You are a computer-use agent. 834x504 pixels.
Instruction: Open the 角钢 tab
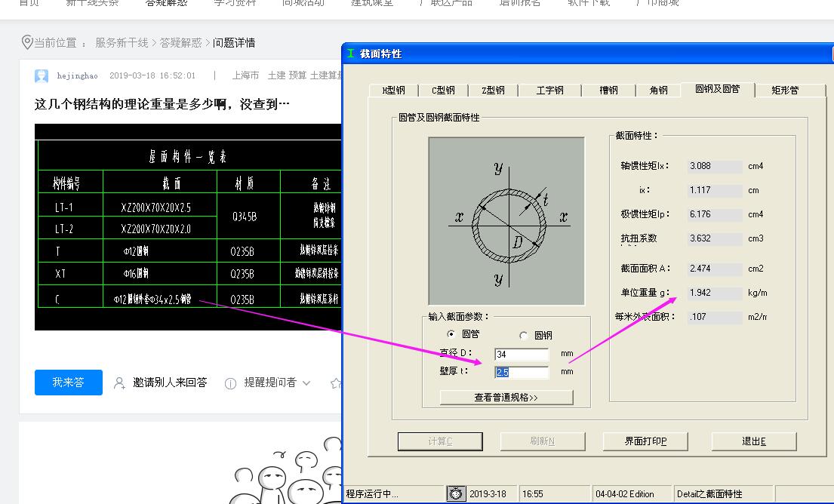658,91
